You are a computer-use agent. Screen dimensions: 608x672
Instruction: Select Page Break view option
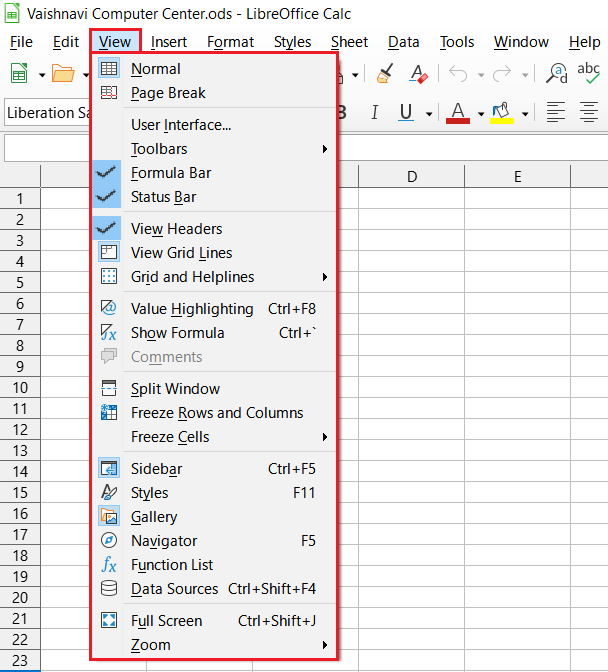pos(214,93)
